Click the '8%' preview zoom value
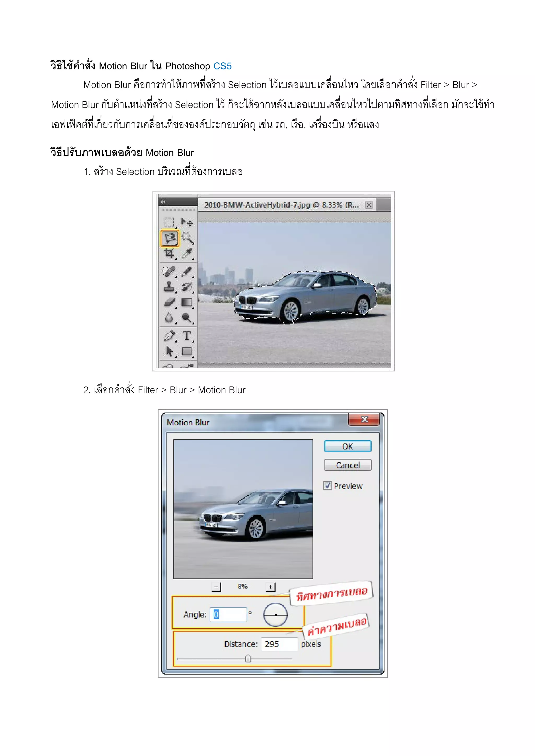Image resolution: width=535 pixels, height=756 pixels. coord(242,586)
